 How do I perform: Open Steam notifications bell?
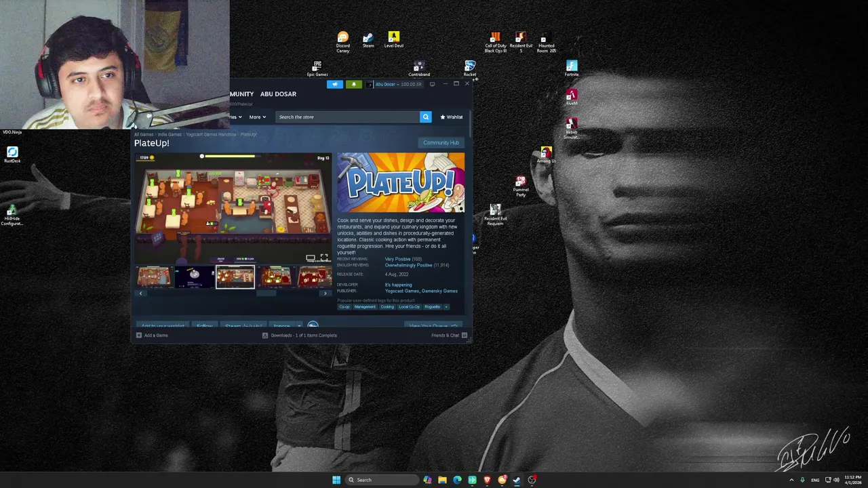pos(353,84)
